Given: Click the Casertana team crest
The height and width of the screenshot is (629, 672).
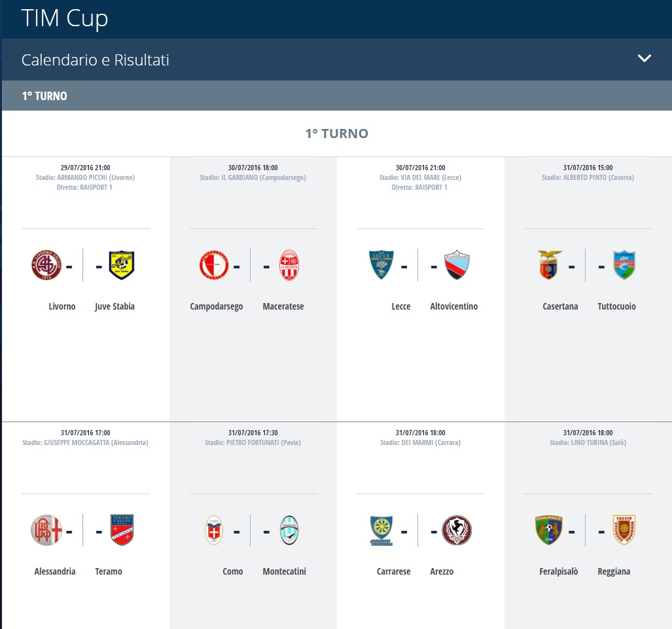Looking at the screenshot, I should [x=549, y=265].
